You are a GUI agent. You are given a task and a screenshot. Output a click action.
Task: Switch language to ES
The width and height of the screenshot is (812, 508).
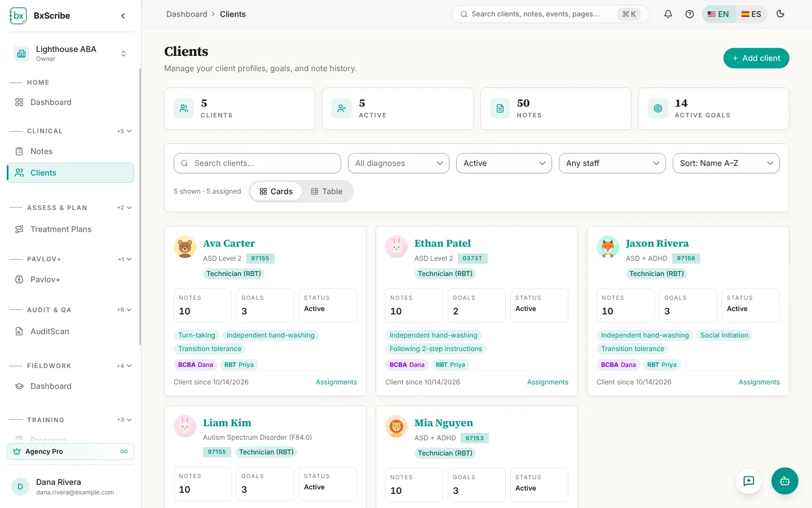(x=751, y=14)
